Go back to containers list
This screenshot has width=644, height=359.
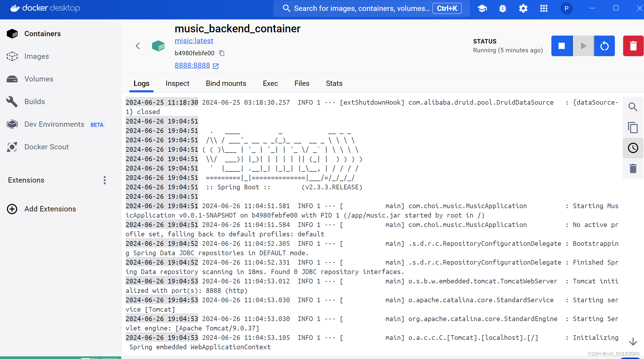pos(138,46)
